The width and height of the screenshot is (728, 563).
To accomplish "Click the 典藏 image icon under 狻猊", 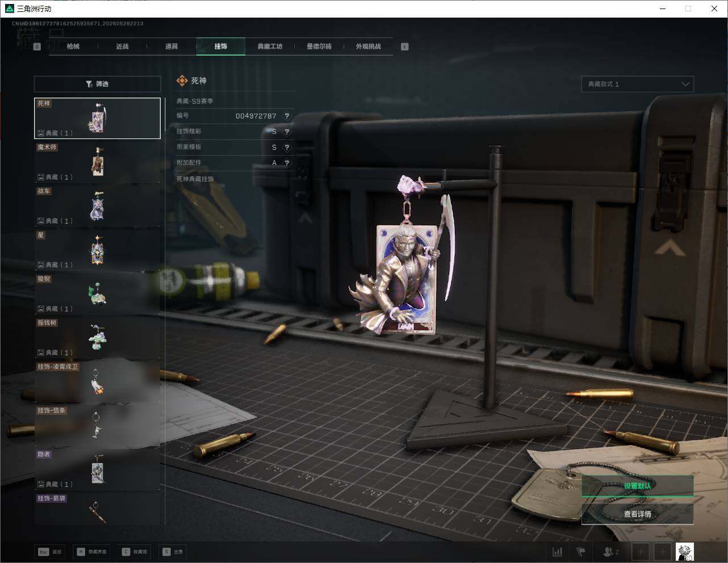I will [x=41, y=309].
